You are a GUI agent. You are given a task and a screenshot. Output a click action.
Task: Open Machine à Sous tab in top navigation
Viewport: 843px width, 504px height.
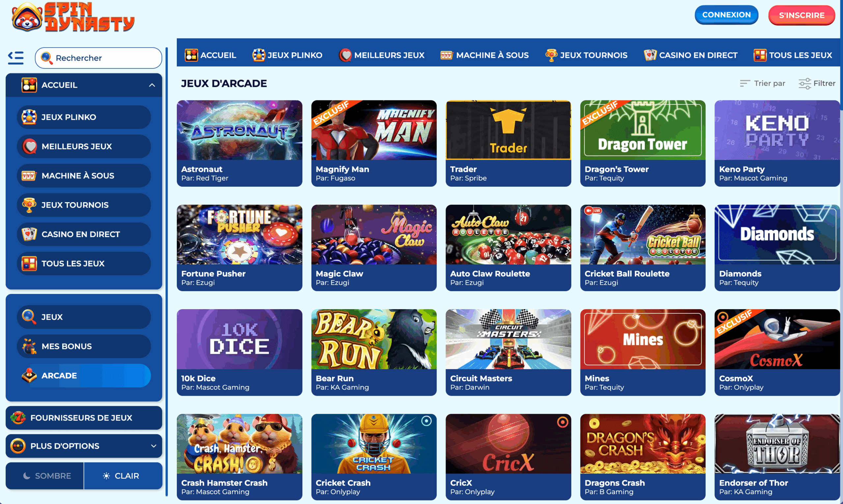484,55
